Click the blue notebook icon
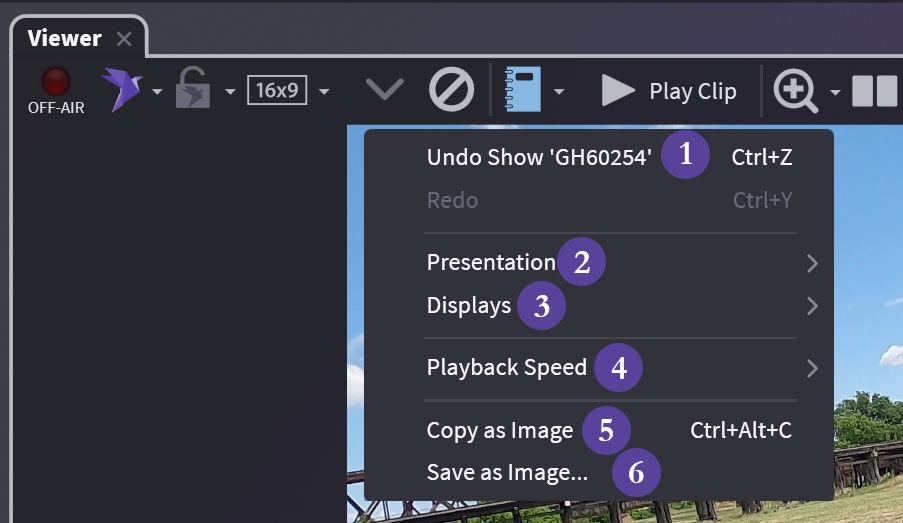This screenshot has height=523, width=903. (522, 91)
